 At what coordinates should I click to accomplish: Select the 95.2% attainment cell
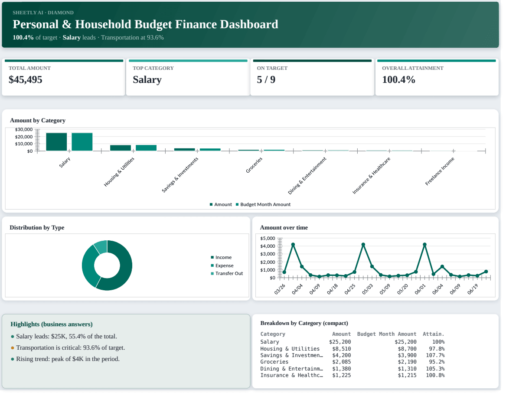point(437,362)
